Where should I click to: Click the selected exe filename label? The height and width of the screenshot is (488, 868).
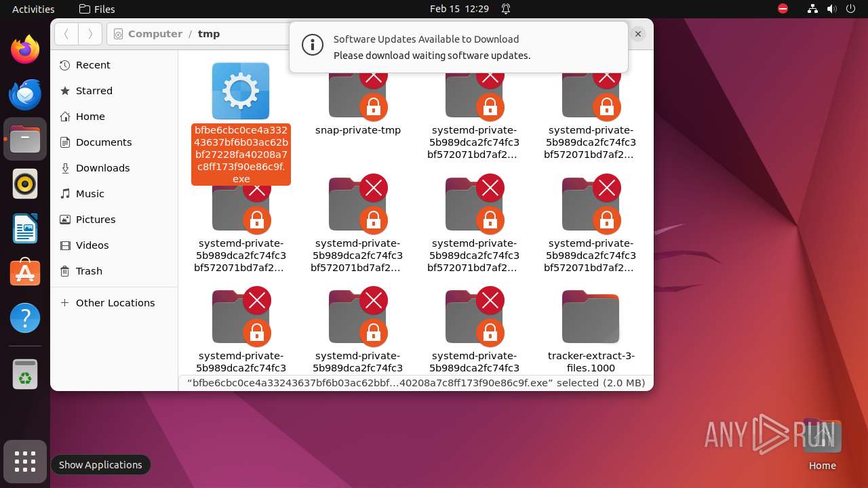[x=241, y=155]
